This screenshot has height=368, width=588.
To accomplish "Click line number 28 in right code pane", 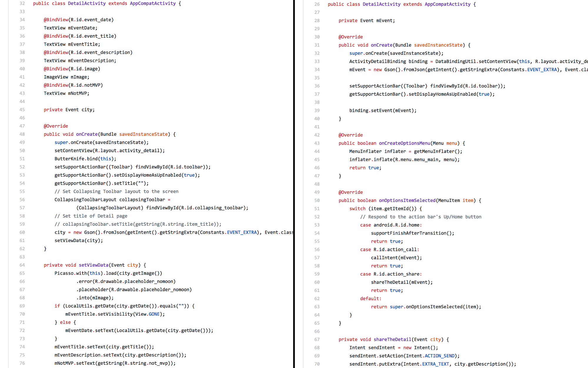I will coord(317,21).
